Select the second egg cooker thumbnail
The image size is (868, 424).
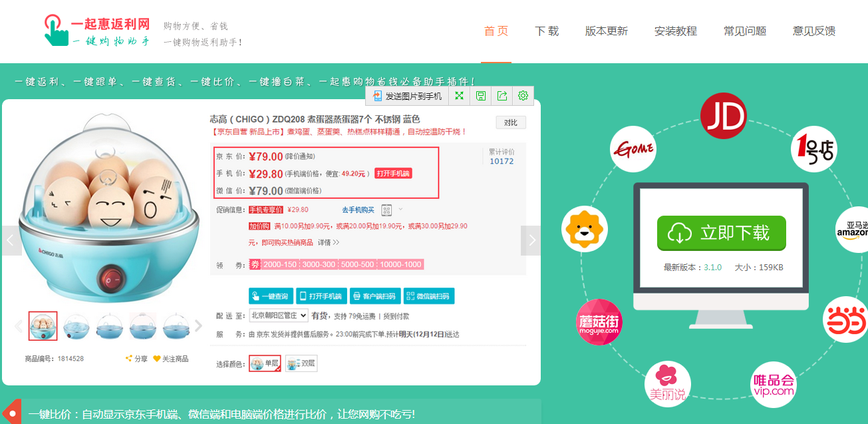coord(76,326)
